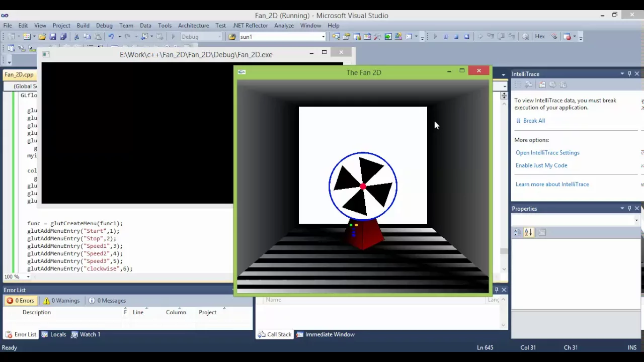
Task: Click the Toolbox hammer-wrench icon
Action: pos(377,37)
